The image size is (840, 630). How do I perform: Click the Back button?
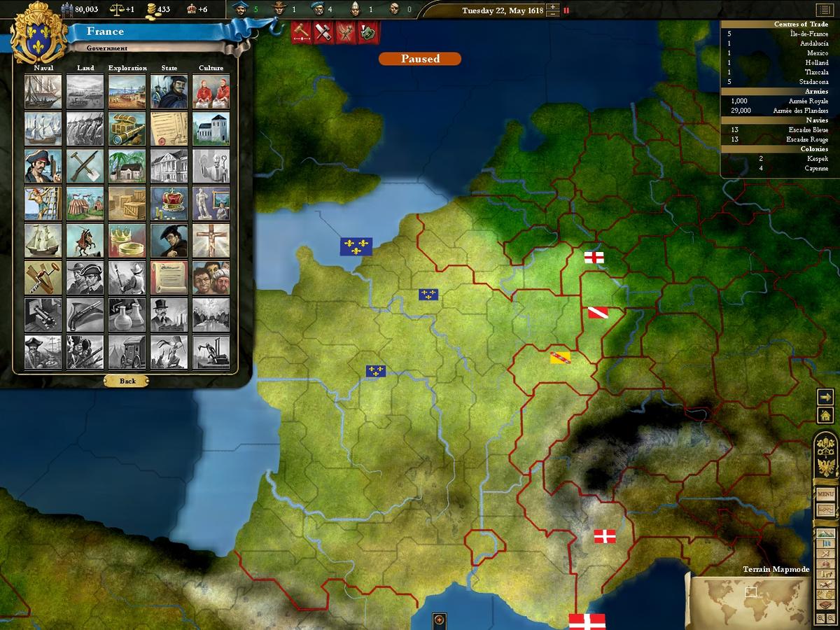[127, 381]
